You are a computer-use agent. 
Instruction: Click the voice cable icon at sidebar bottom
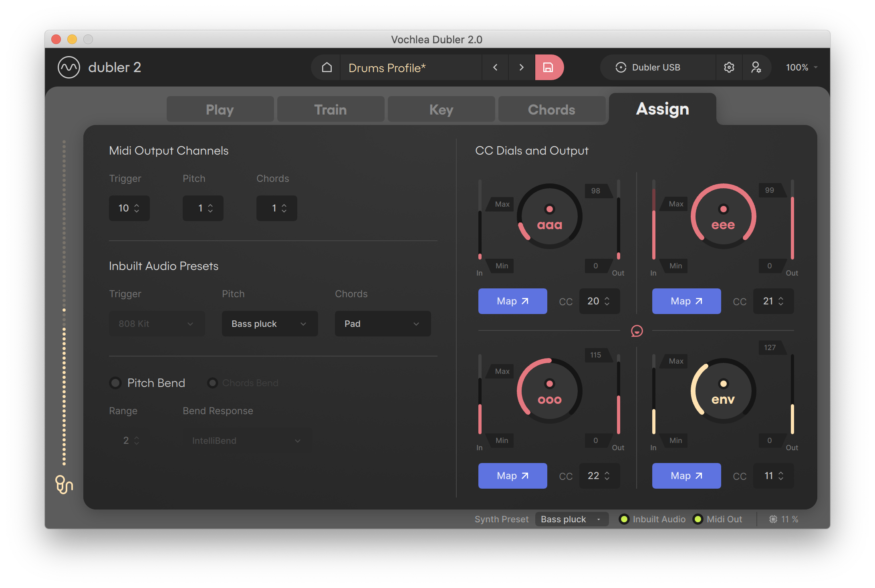64,485
